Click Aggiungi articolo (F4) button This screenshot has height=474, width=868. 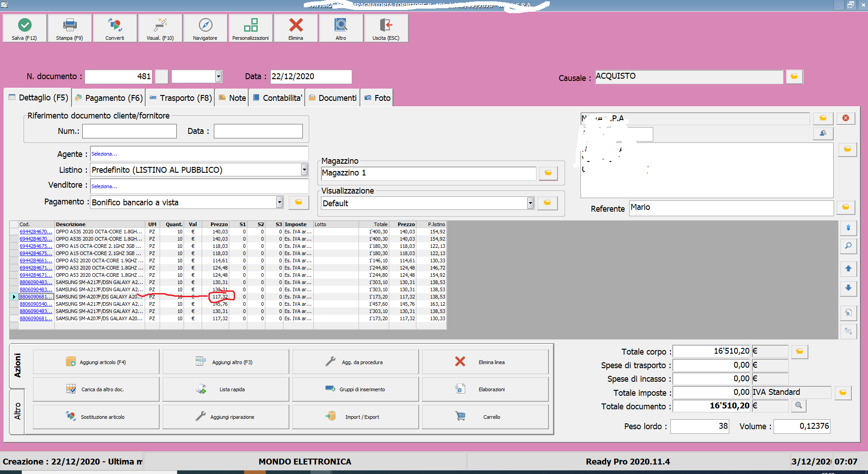point(96,362)
